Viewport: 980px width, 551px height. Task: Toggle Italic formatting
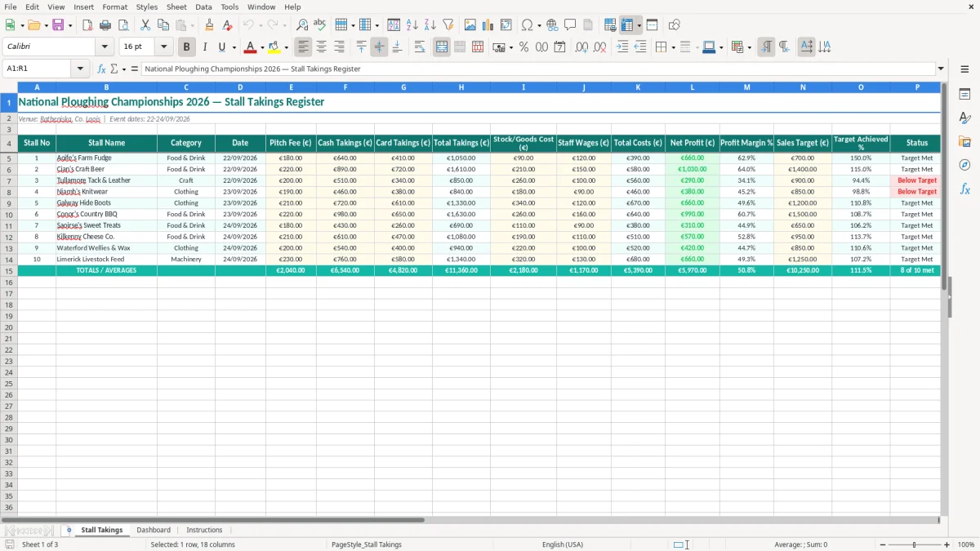[x=204, y=47]
